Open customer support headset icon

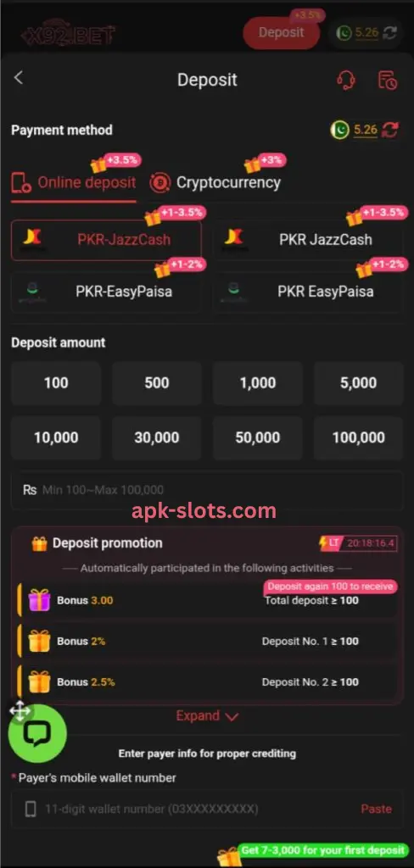(x=346, y=81)
